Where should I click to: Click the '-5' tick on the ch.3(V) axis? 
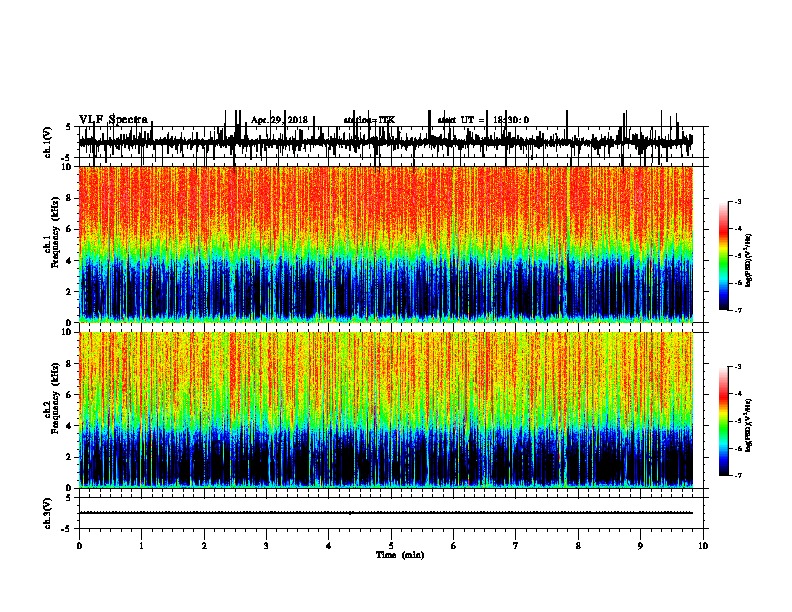68,529
